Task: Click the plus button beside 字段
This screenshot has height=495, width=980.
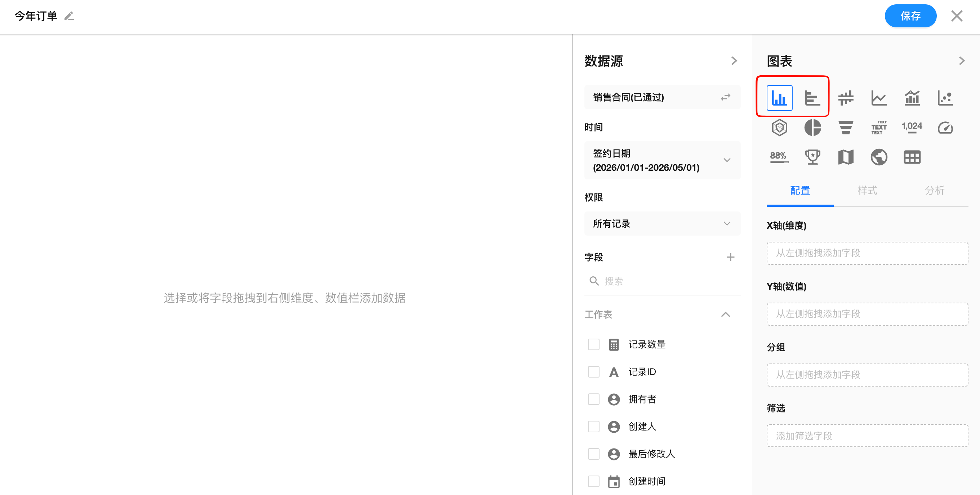Action: (x=730, y=257)
